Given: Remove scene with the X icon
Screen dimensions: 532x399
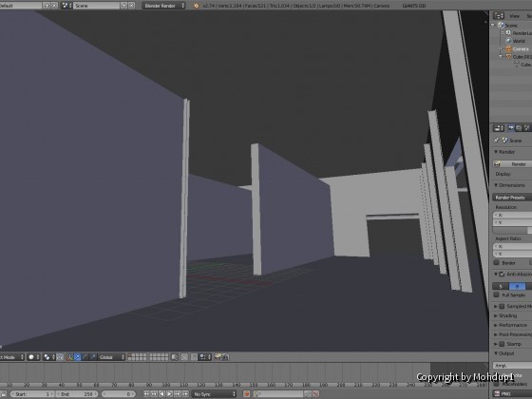Looking at the screenshot, I should pos(131,6).
